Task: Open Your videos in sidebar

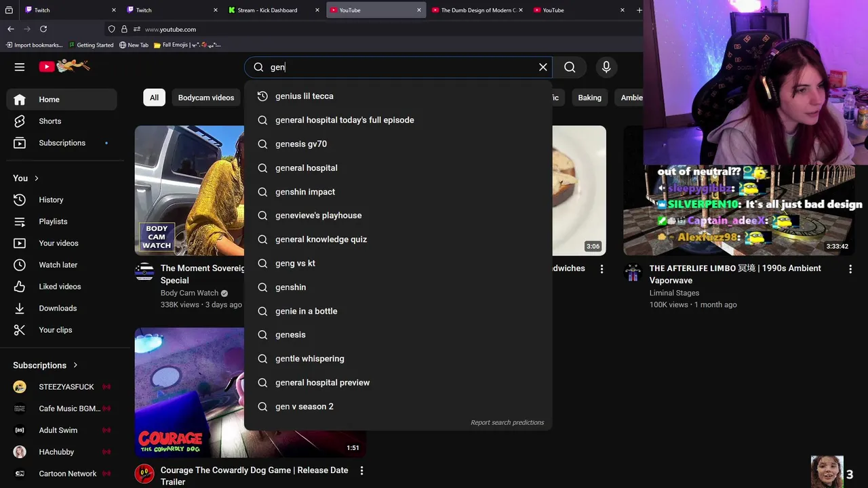Action: point(62,243)
